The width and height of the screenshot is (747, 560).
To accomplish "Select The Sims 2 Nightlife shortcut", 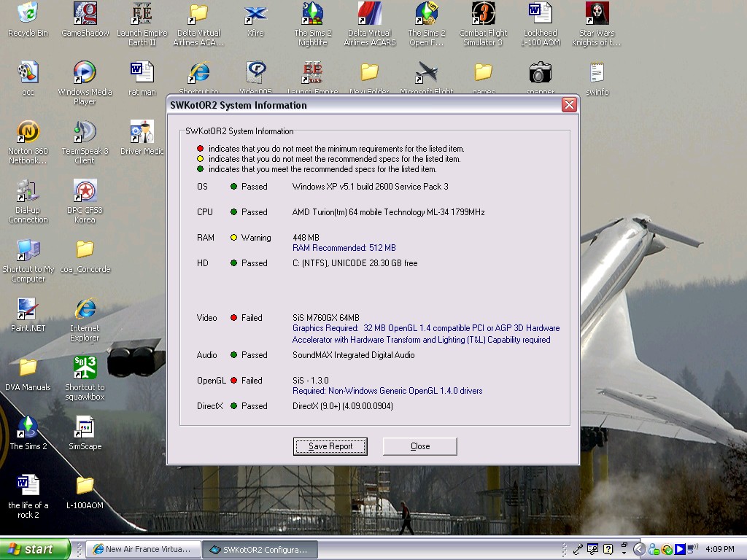I will click(x=312, y=24).
